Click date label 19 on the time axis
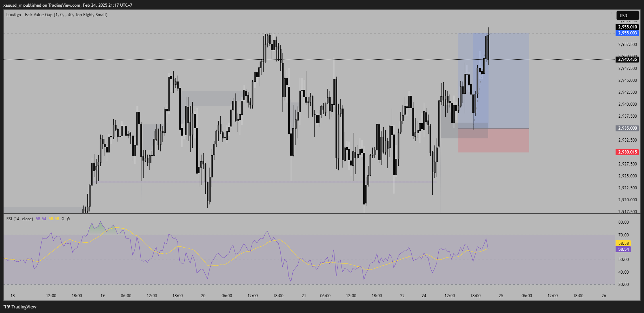This screenshot has width=644, height=313. click(102, 296)
